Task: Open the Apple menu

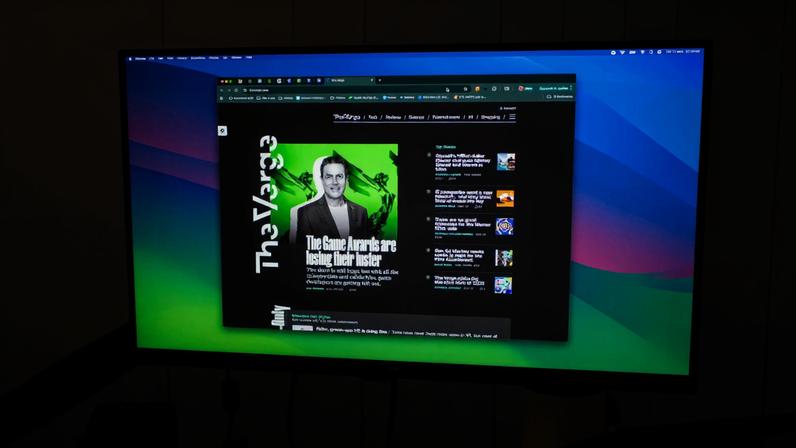Action: (130, 59)
